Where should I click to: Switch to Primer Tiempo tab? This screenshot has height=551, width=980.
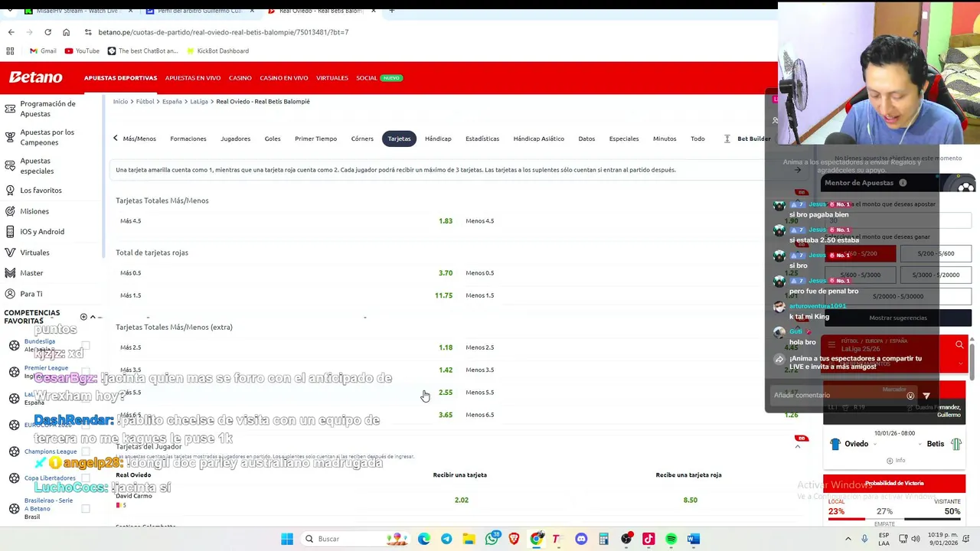click(x=315, y=139)
